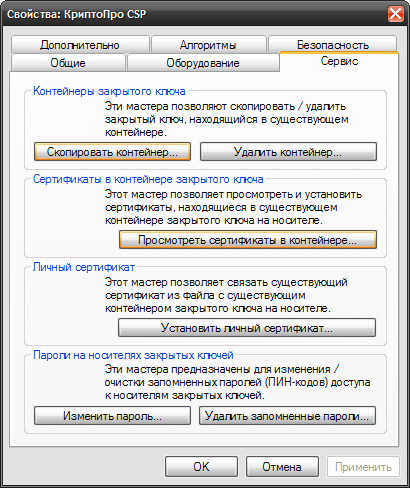Image resolution: width=410 pixels, height=488 pixels.
Task: Click description text starting Эти мастера позволяют скопировать
Action: (227, 119)
